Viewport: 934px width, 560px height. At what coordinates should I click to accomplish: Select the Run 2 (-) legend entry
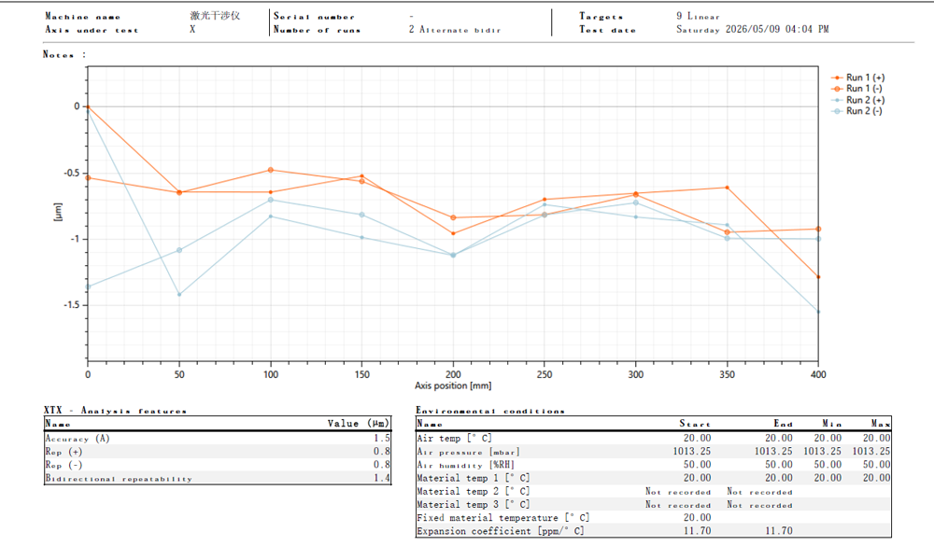click(x=856, y=111)
